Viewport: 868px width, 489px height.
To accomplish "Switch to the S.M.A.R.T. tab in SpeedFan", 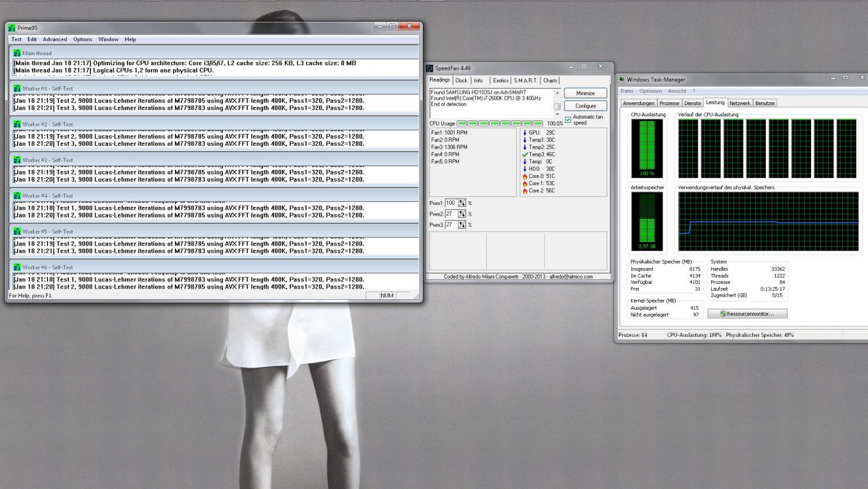I will click(x=525, y=81).
